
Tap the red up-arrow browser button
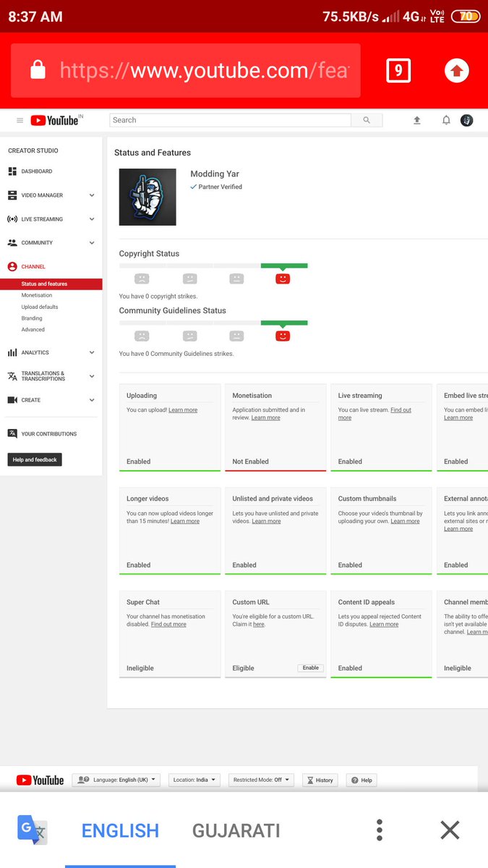(x=456, y=70)
